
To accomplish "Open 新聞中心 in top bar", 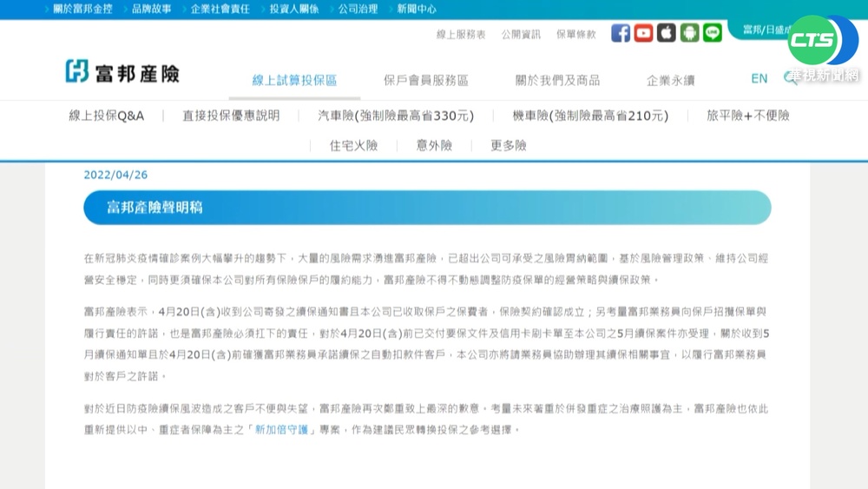I will [417, 9].
